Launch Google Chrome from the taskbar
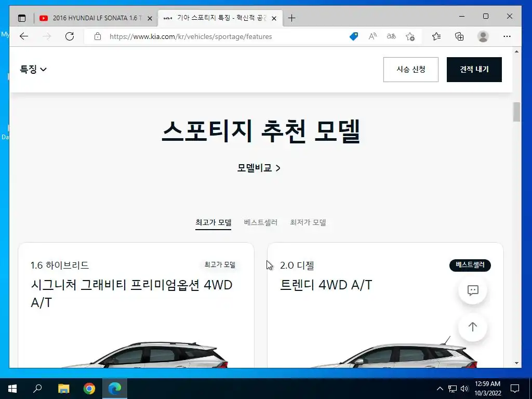The height and width of the screenshot is (399, 532). pyautogui.click(x=89, y=389)
